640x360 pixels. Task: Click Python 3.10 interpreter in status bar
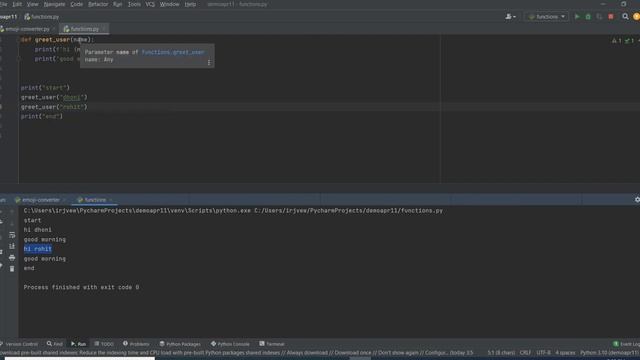[610, 353]
